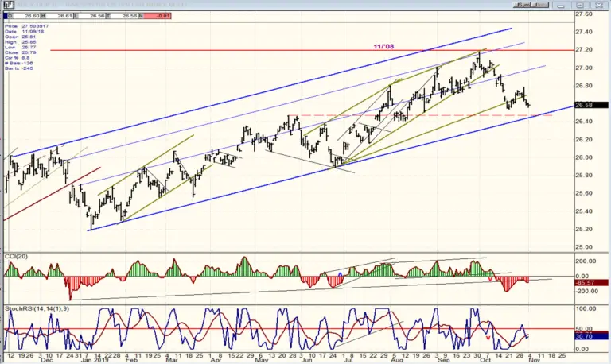Viewport: 611px width, 364px height.
Task: Click the small button right of Sync
Action: click(x=541, y=5)
